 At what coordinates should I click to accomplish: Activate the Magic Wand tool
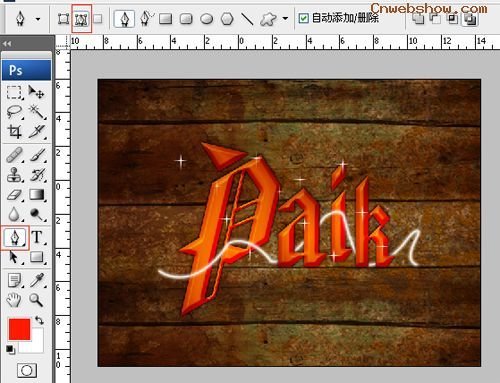point(37,112)
